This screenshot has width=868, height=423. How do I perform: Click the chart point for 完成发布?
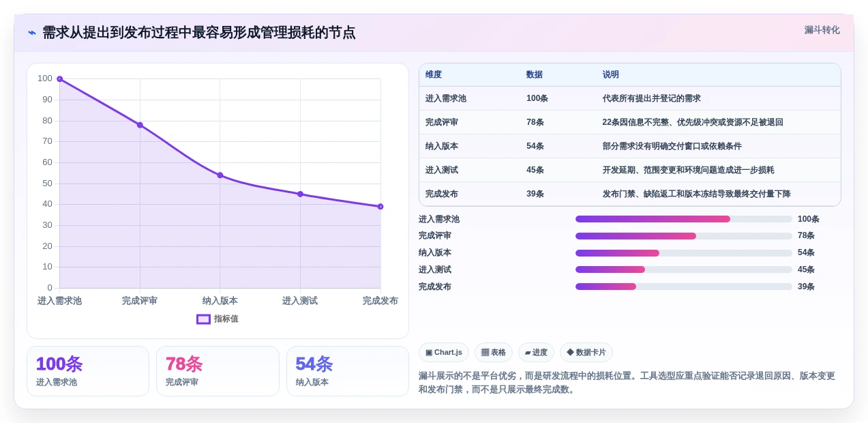point(380,207)
